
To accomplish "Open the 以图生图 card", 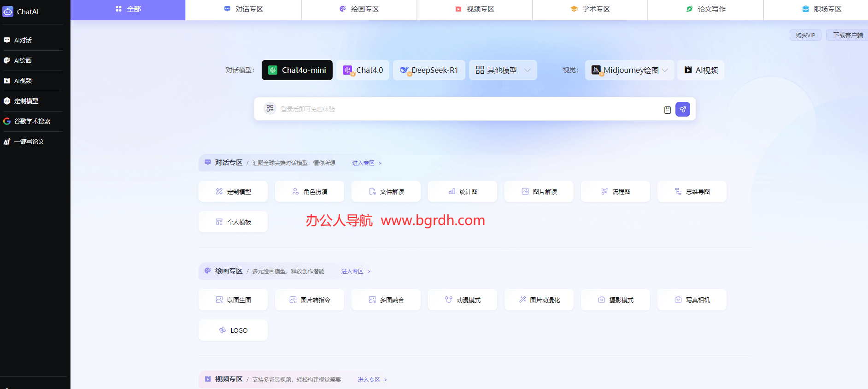I will (233, 300).
